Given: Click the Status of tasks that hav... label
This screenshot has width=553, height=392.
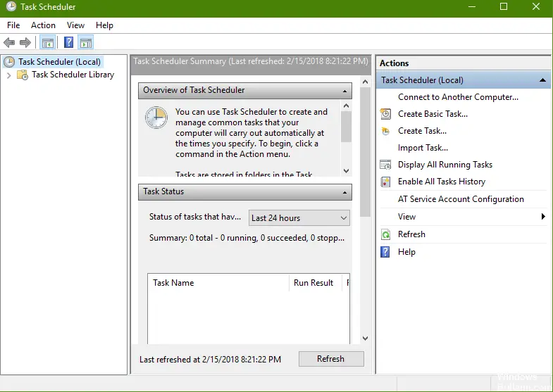Looking at the screenshot, I should coord(195,217).
